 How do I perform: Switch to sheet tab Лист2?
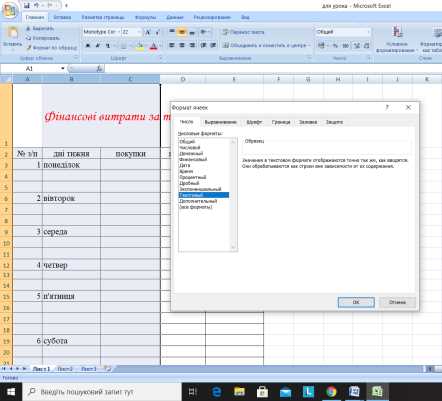65,369
